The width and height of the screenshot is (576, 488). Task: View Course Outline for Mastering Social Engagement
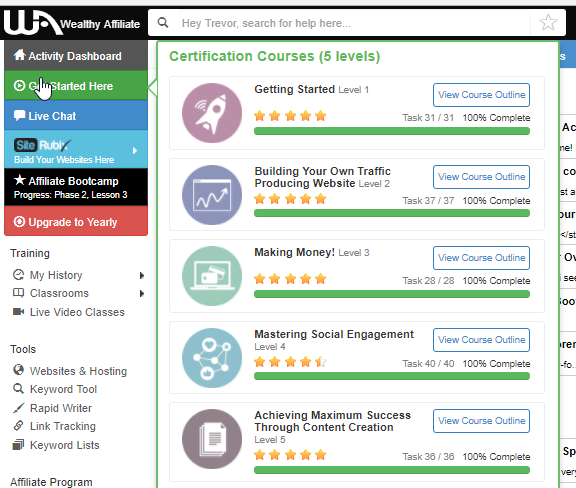481,340
